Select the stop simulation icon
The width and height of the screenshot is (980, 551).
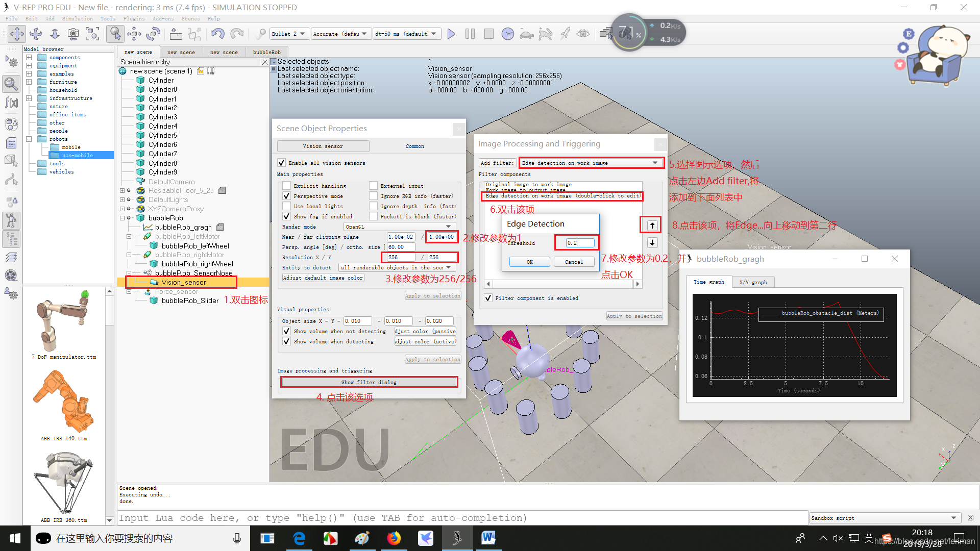click(488, 34)
